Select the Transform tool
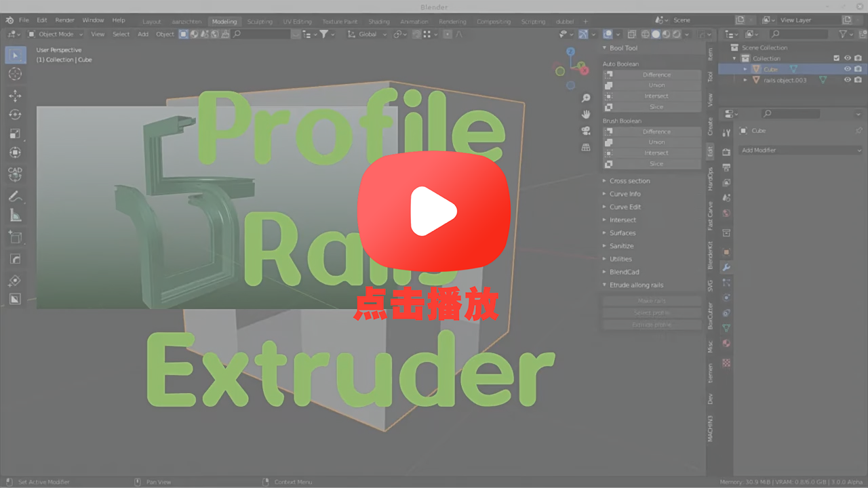 point(15,152)
